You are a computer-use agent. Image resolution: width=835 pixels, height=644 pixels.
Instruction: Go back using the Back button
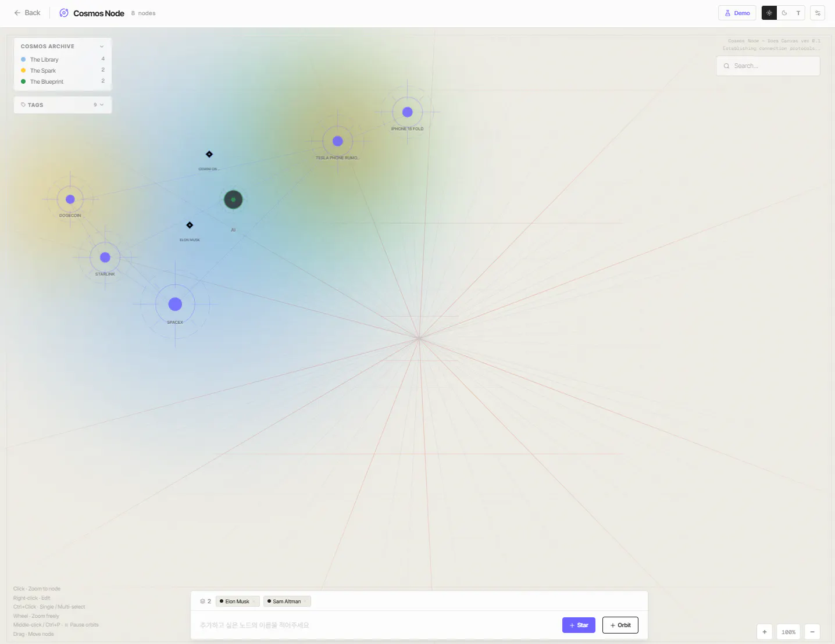click(27, 13)
